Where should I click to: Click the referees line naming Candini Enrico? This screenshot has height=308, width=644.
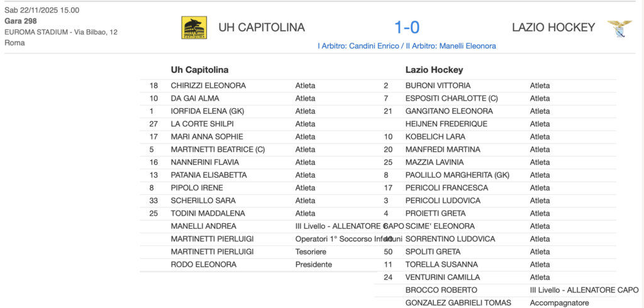[407, 46]
